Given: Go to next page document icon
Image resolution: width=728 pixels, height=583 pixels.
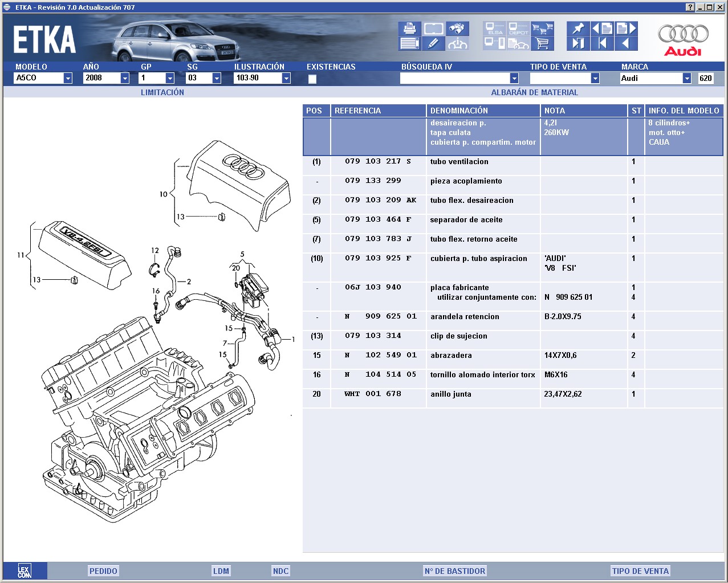Looking at the screenshot, I should [626, 28].
